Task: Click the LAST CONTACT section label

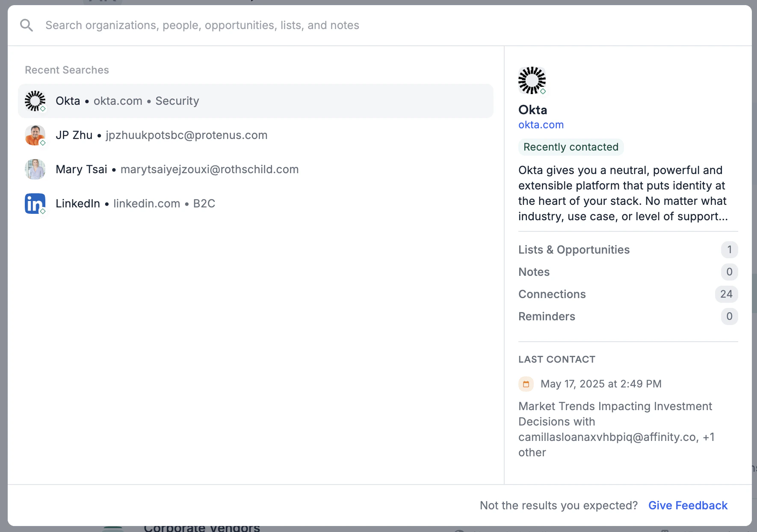Action: click(557, 359)
